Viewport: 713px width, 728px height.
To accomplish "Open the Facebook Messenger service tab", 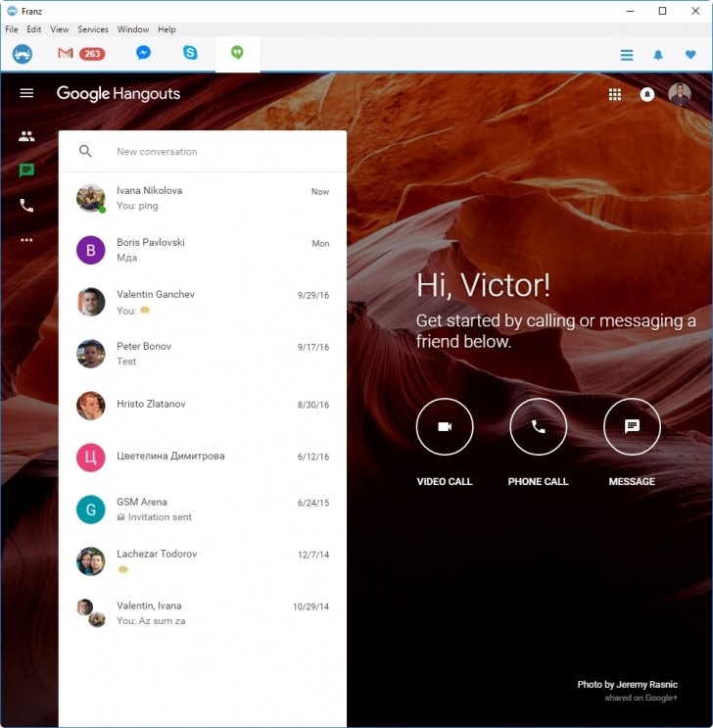I will click(x=143, y=53).
